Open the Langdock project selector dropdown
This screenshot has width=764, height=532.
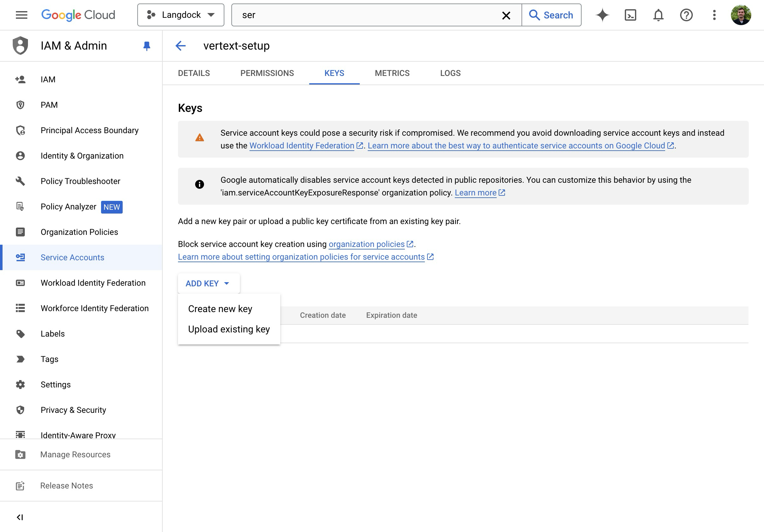[181, 15]
